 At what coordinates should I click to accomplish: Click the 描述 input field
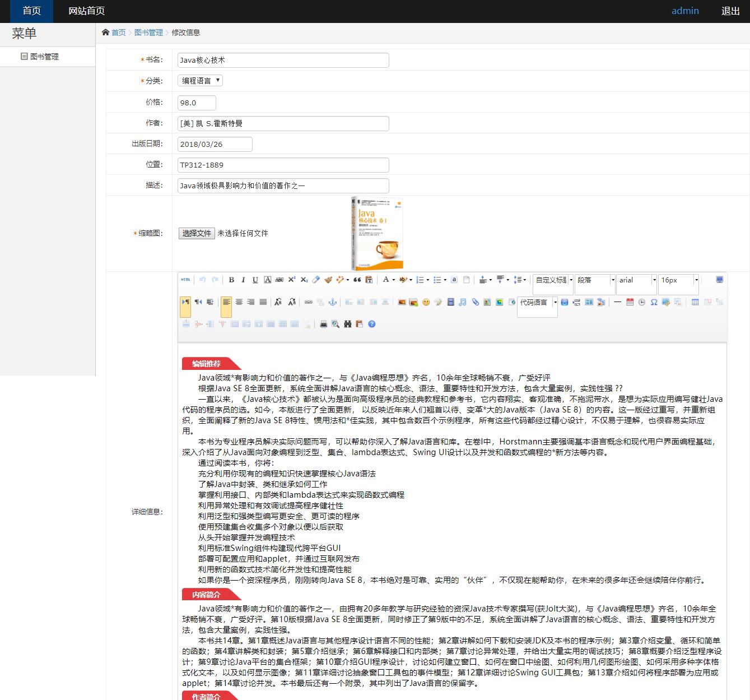click(x=283, y=186)
